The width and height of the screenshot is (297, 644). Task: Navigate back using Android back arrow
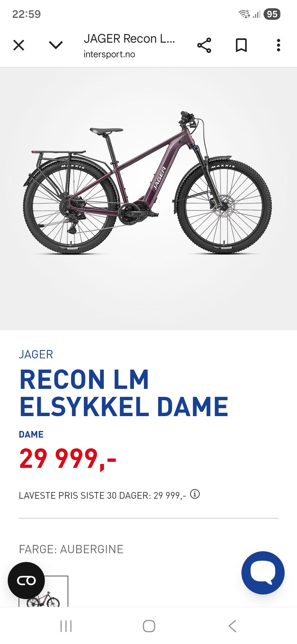tap(232, 626)
